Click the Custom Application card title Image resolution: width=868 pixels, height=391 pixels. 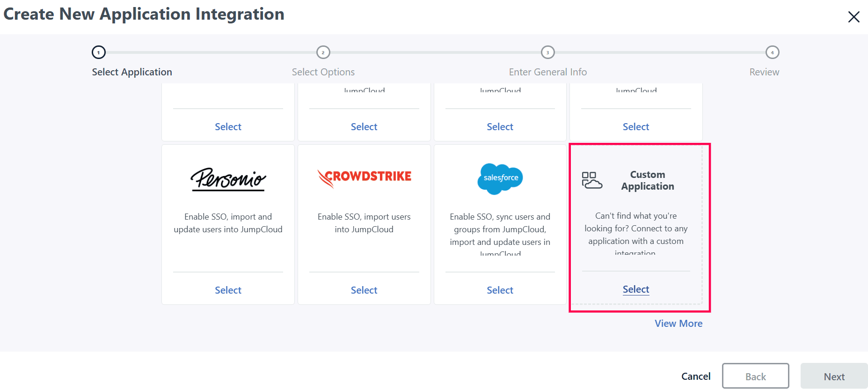(x=648, y=180)
